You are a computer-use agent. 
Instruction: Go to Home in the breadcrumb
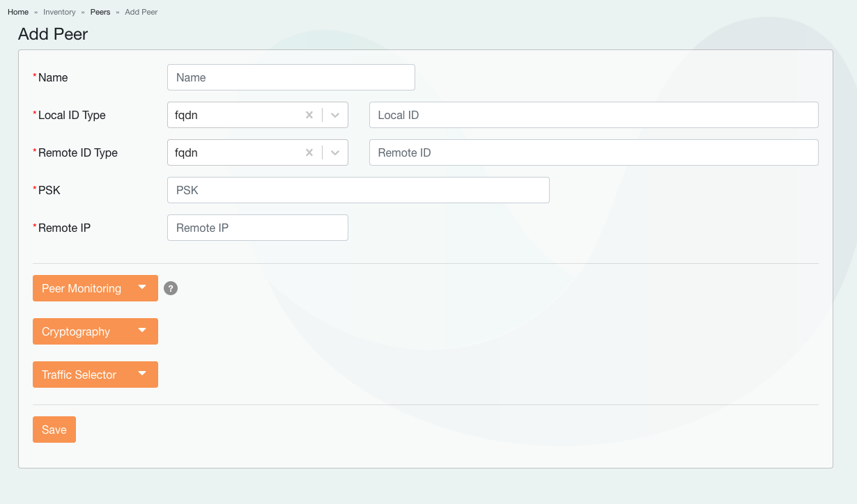[x=18, y=12]
